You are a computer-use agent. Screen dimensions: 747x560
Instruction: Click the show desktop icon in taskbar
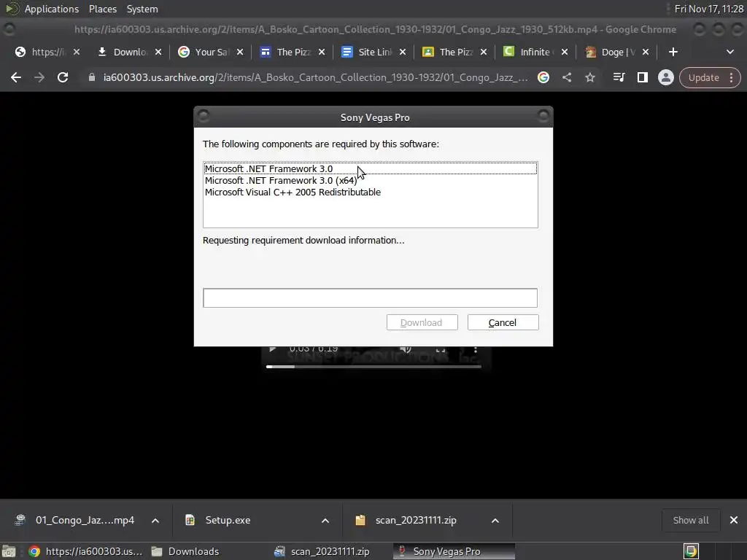point(9,551)
